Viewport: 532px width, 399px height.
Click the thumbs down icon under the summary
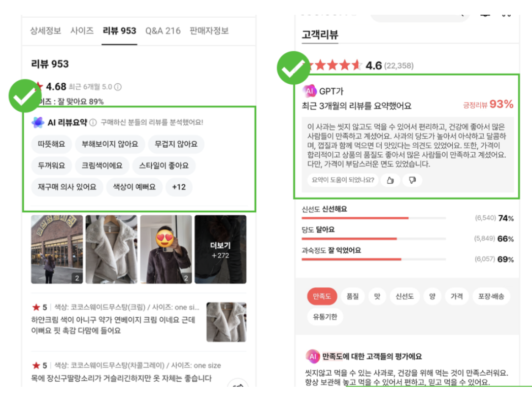(412, 180)
